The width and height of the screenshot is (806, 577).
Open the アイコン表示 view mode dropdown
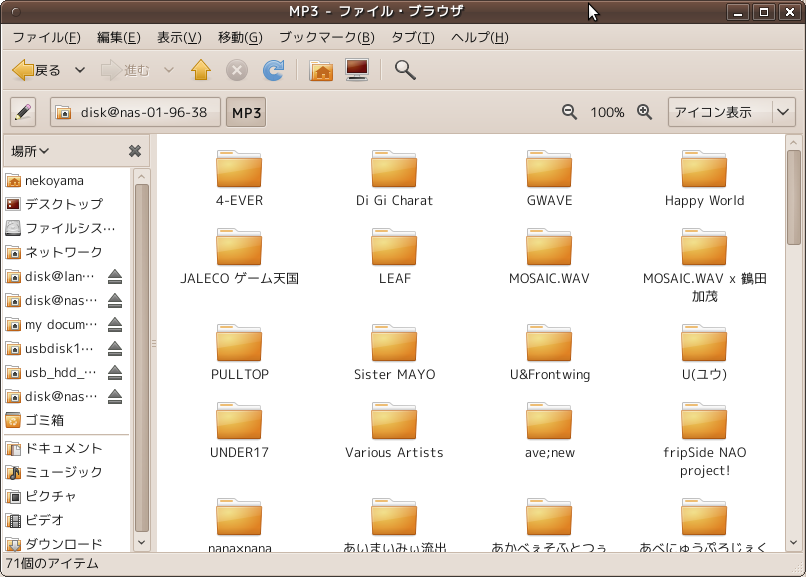point(731,112)
